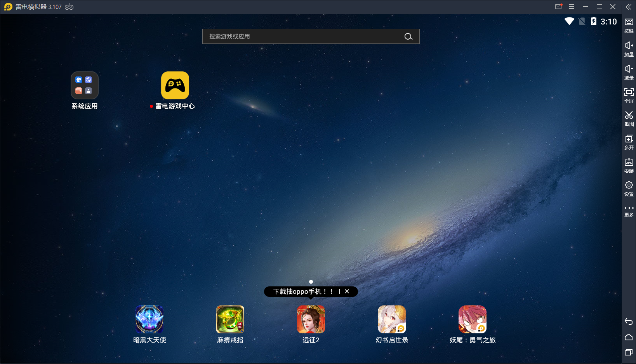
Task: Click the magnifier search icon
Action: click(x=408, y=36)
